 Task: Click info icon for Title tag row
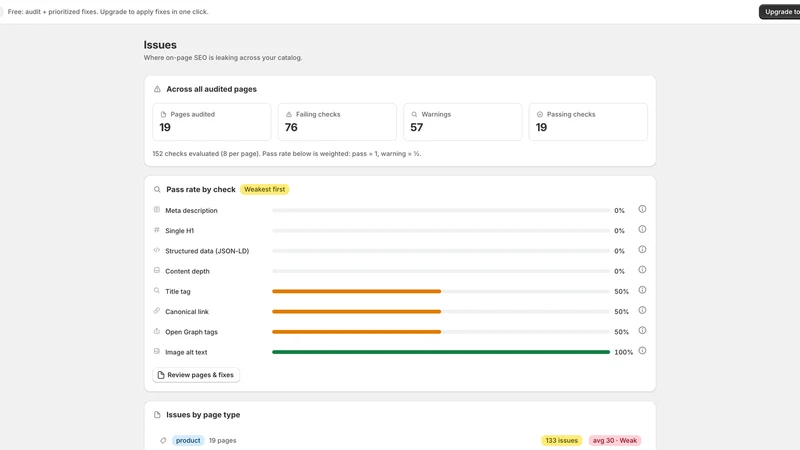pos(642,290)
